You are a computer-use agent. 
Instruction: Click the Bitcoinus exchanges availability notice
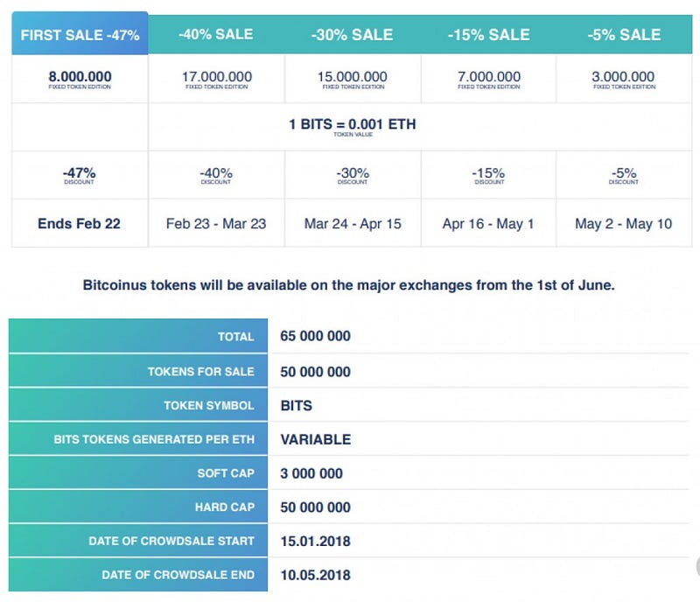tap(348, 285)
